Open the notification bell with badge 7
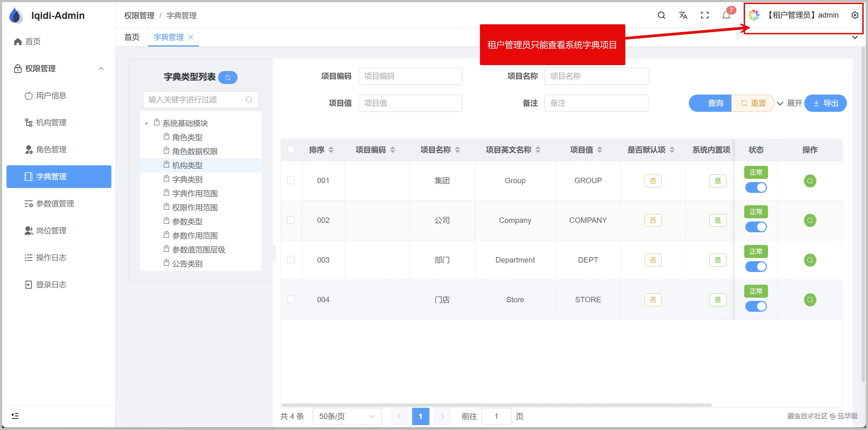Viewport: 868px width, 430px height. 726,15
